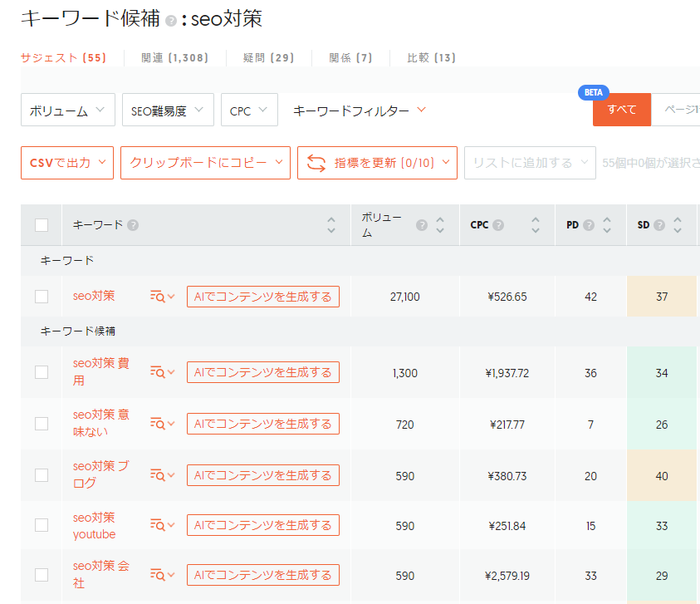Generate AI content for seo対策 費用

click(263, 372)
